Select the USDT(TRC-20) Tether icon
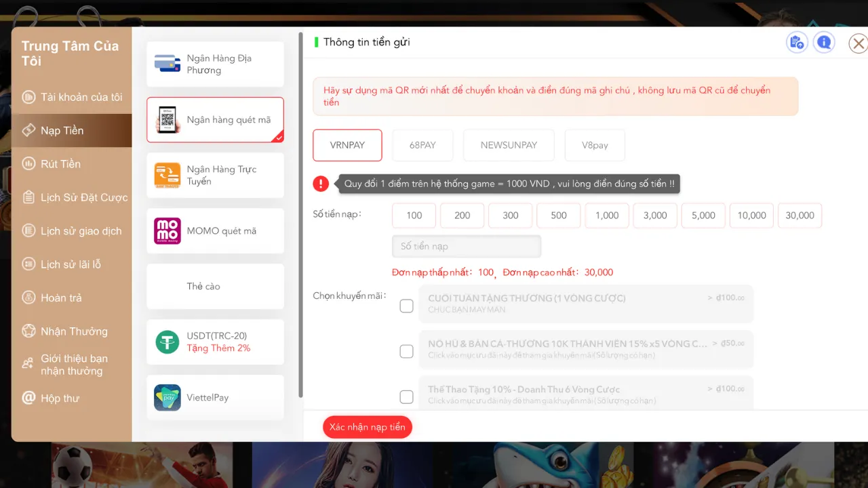The height and width of the screenshot is (488, 868). click(x=167, y=342)
